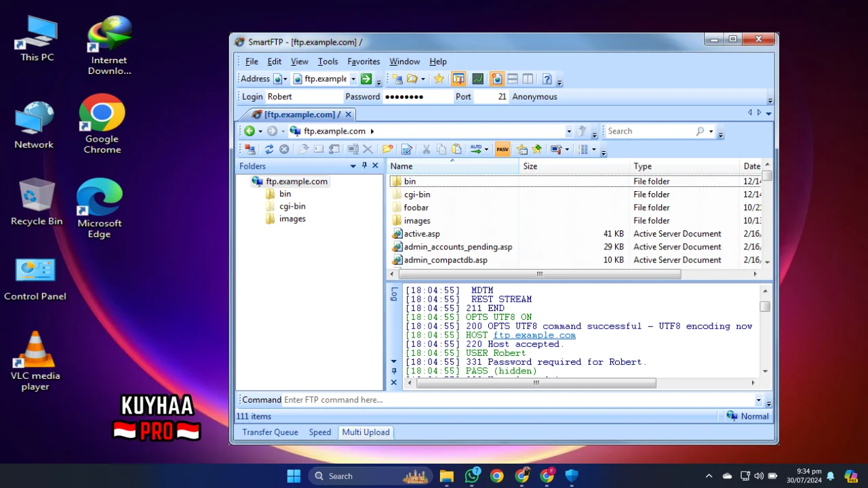The width and height of the screenshot is (868, 488).
Task: Tile windows horizontally icon
Action: click(x=513, y=79)
